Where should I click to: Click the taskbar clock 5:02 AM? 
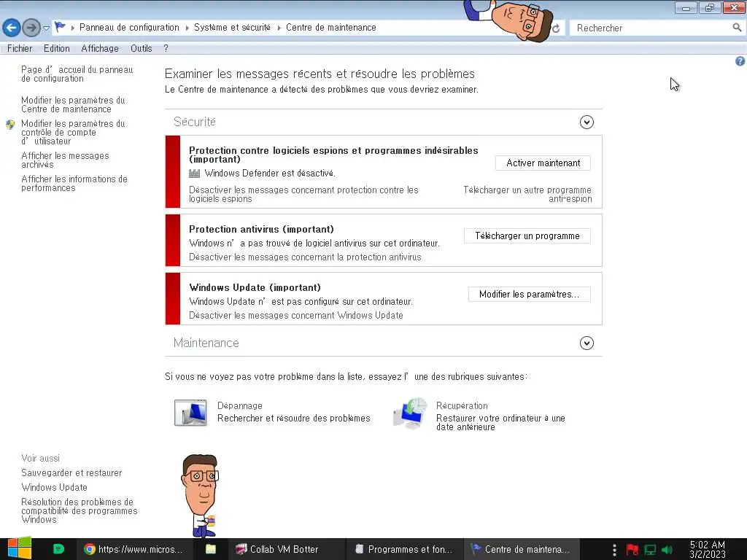coord(708,550)
